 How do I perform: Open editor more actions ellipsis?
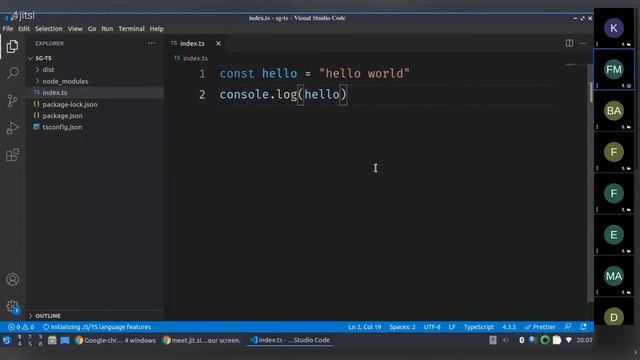(x=582, y=43)
